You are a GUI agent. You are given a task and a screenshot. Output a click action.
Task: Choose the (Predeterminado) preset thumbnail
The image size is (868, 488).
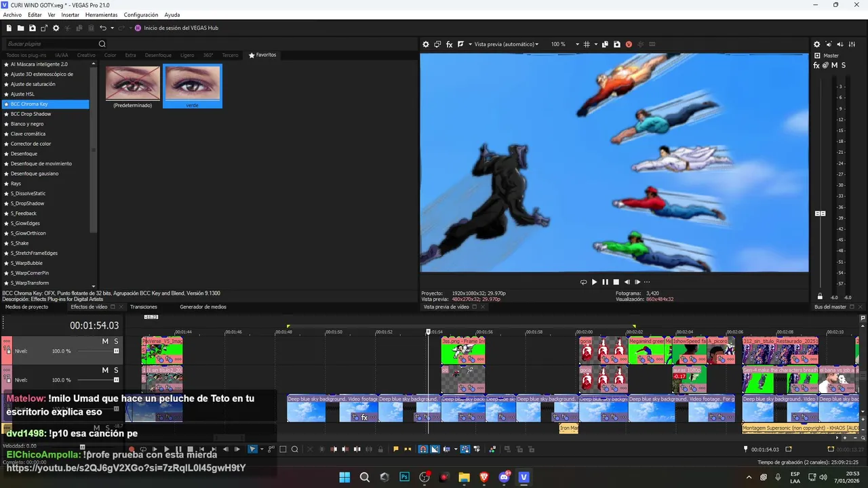point(133,86)
